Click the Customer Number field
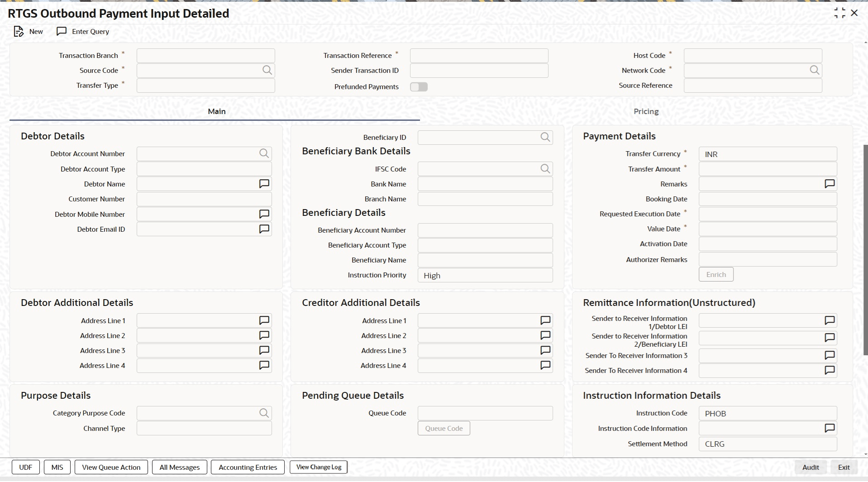868x482 pixels. [x=204, y=199]
